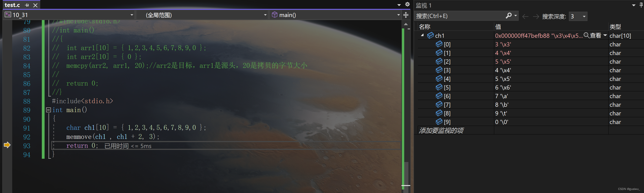This screenshot has height=193, width=644.
Task: Click the next search result arrow
Action: coord(536,17)
